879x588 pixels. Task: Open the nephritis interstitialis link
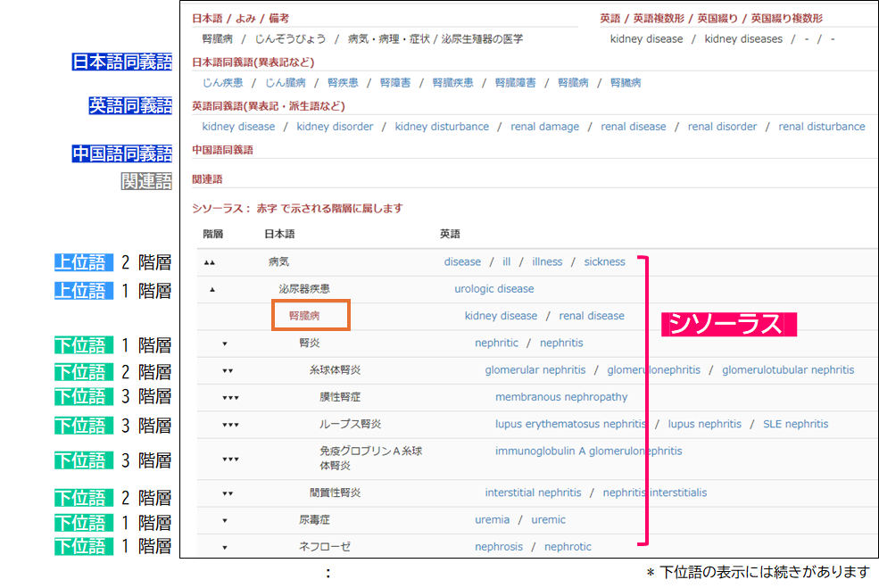tap(655, 493)
